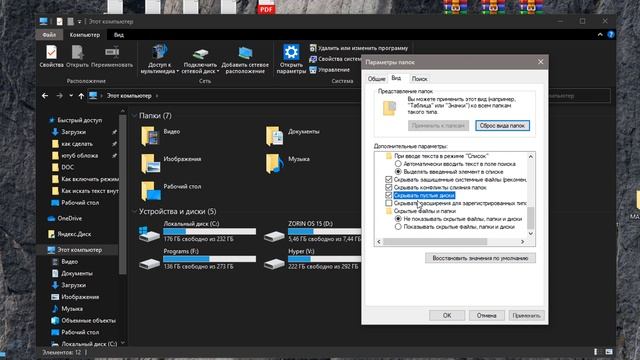Click Добавить сетевое расположение icon
Screen dimensions: 640x360
pyautogui.click(x=245, y=53)
